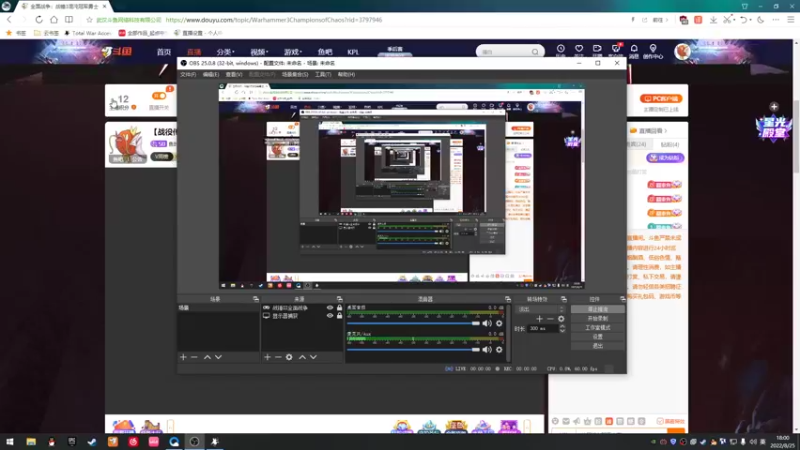The width and height of the screenshot is (800, 450).
Task: Open the Douyu user avatar
Action: [x=682, y=52]
